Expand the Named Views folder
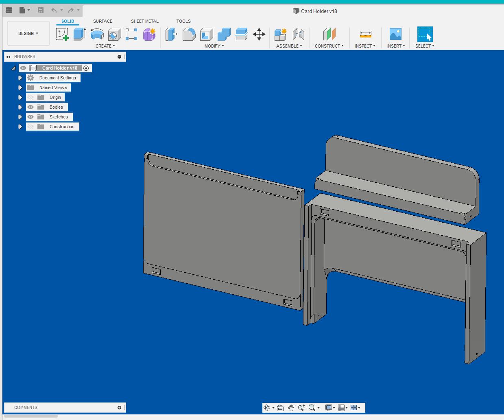This screenshot has width=504, height=420. point(20,87)
